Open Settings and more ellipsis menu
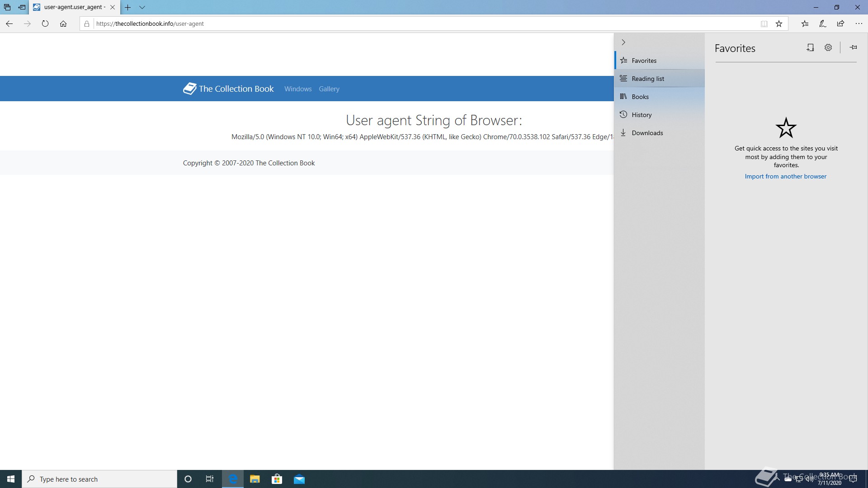Screen dimensions: 868x488 [x=859, y=23]
